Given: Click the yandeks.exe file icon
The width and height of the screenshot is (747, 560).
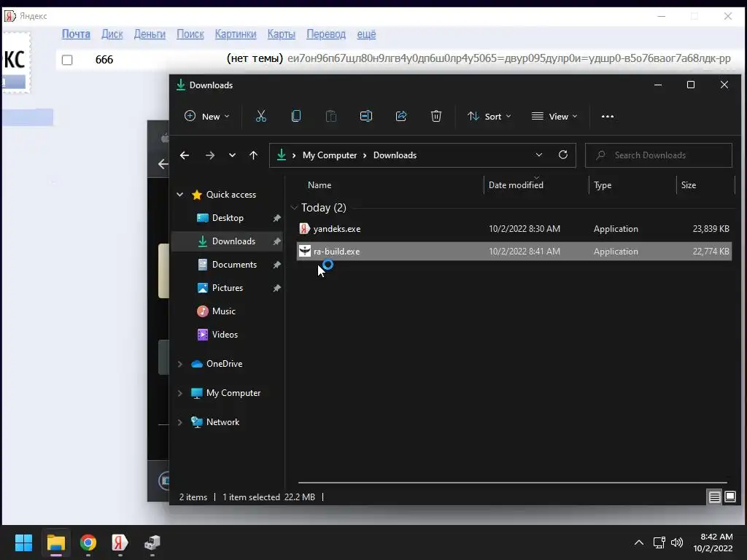Looking at the screenshot, I should [x=304, y=228].
